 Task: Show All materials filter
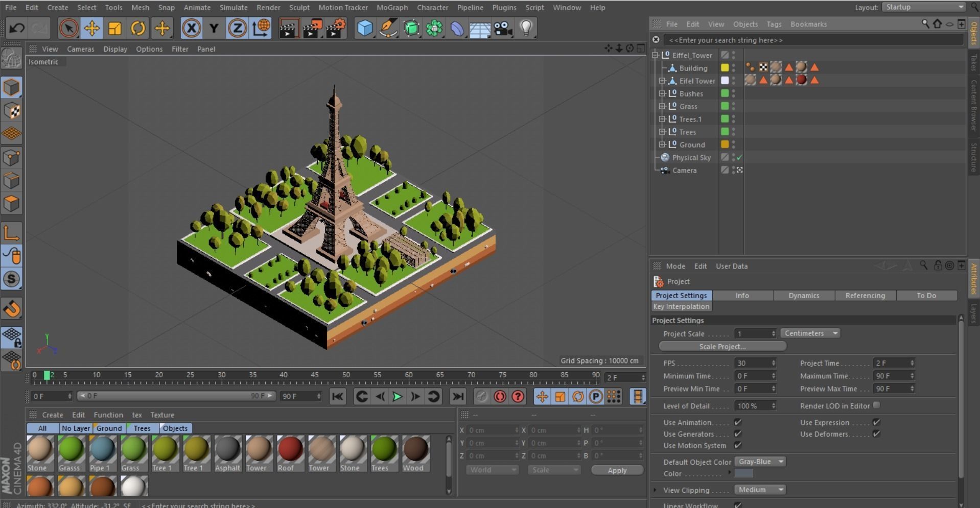(x=42, y=428)
